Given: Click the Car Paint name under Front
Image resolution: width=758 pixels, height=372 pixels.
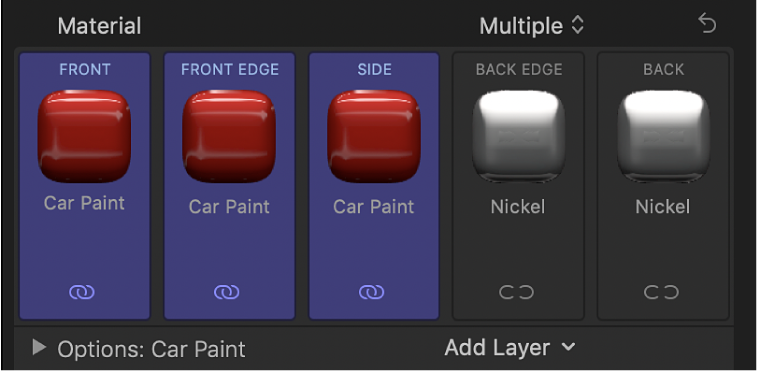Looking at the screenshot, I should point(84,203).
